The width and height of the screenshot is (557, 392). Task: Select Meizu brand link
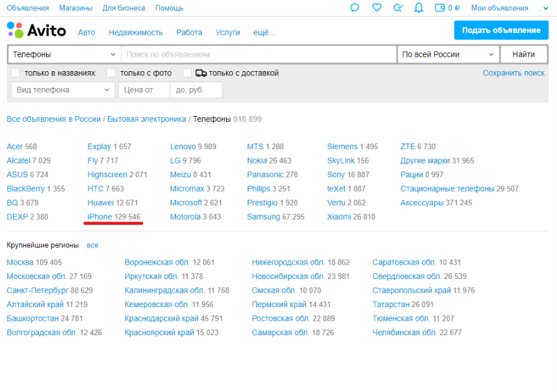[180, 175]
